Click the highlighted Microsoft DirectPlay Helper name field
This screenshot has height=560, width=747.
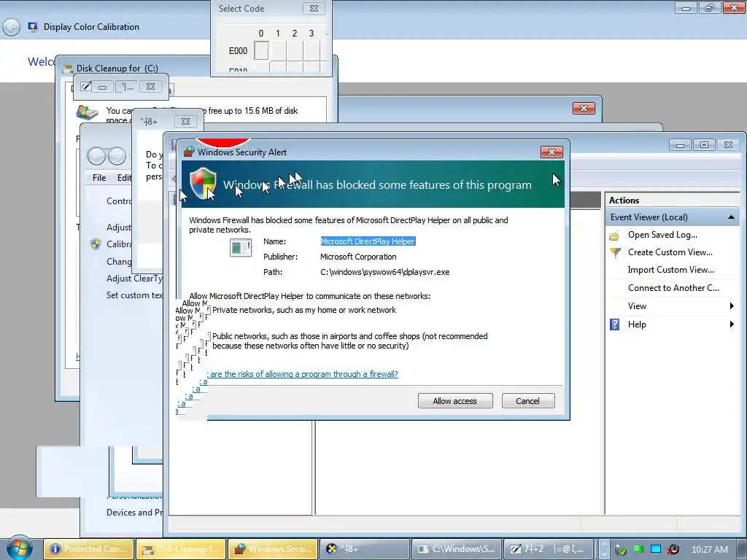[x=368, y=241]
